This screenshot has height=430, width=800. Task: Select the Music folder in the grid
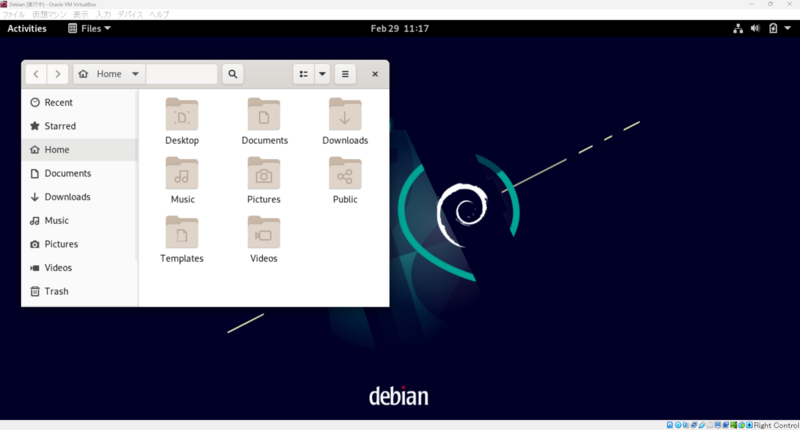click(x=182, y=173)
